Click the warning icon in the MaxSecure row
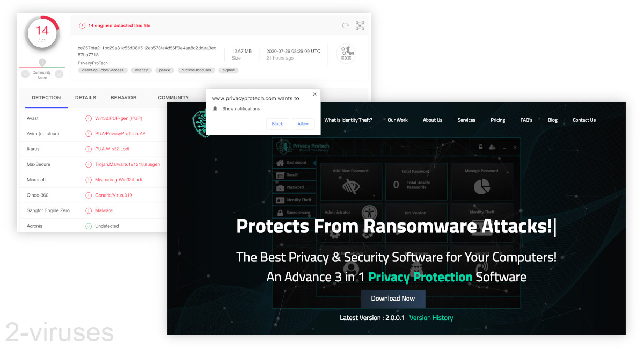Image resolution: width=644 pixels, height=349 pixels. 89,164
